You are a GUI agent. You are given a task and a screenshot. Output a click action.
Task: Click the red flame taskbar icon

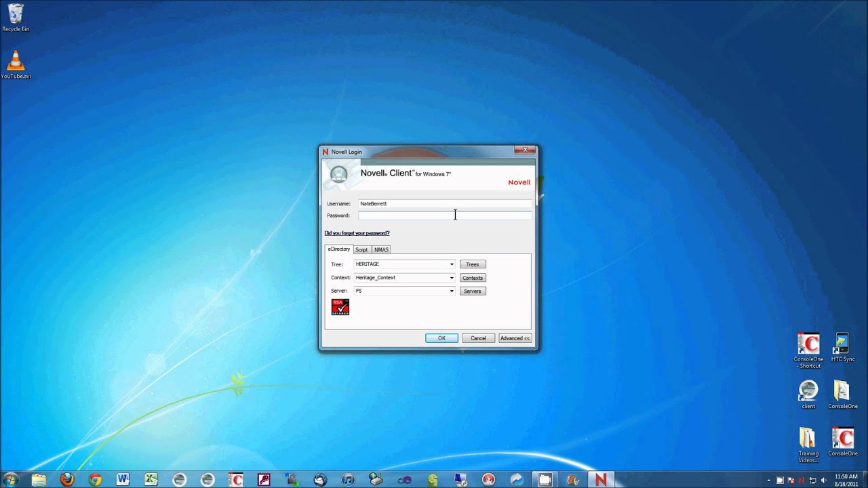(x=488, y=479)
